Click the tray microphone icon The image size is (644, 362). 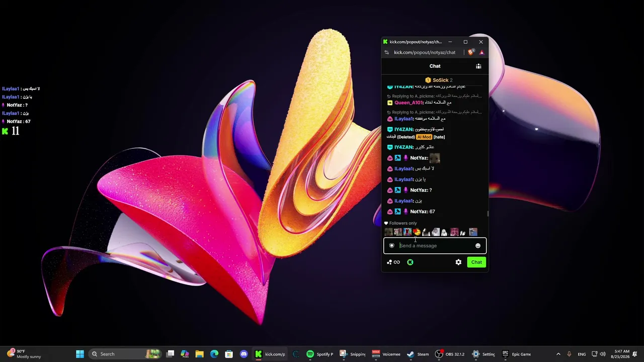[x=569, y=354]
